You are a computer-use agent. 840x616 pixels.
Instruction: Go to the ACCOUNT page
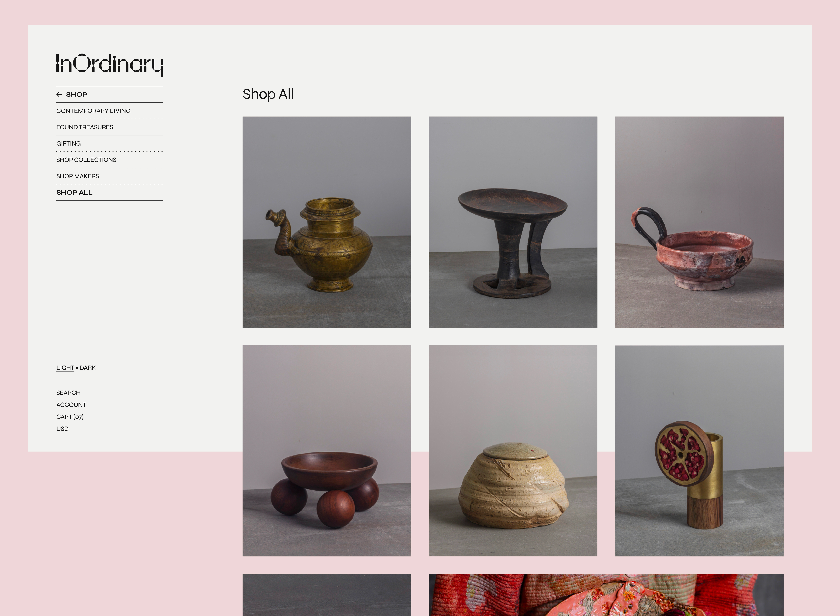pyautogui.click(x=71, y=405)
